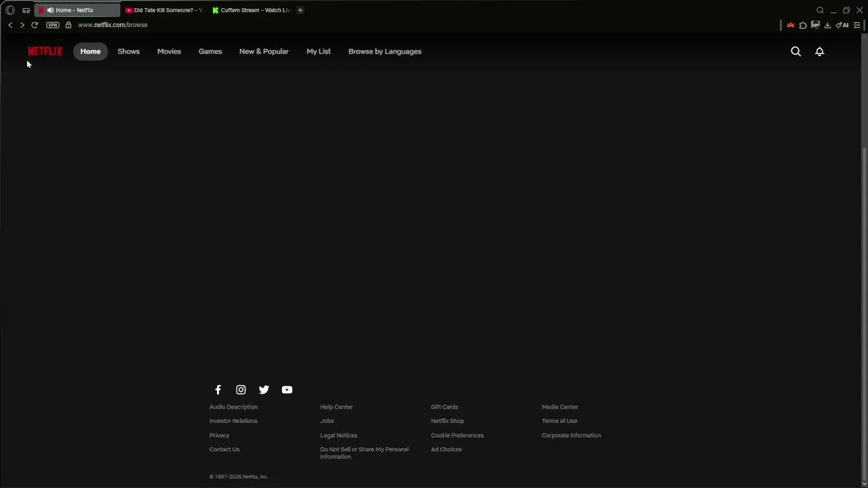Screen dimensions: 868x488
Task: Open Privacy link
Action: 219,435
